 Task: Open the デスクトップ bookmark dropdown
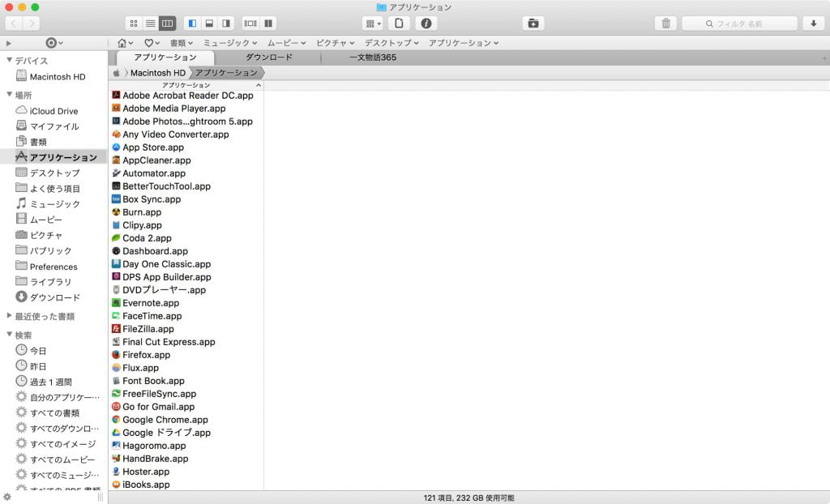tap(391, 43)
